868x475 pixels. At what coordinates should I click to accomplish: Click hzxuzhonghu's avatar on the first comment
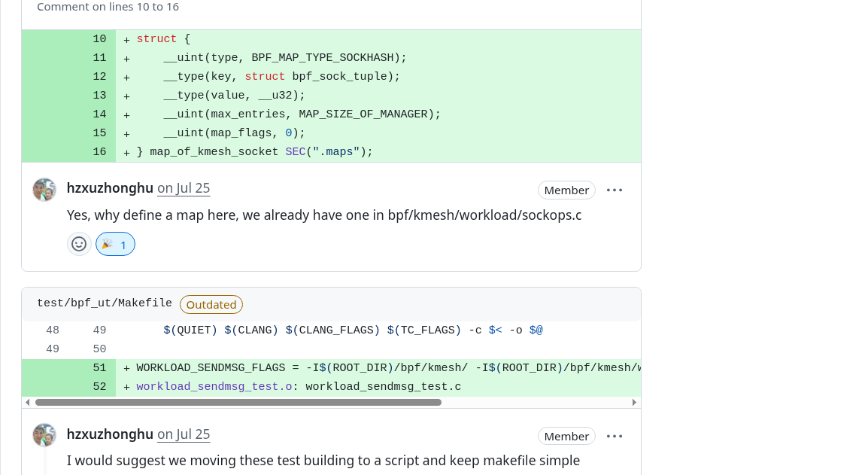pyautogui.click(x=44, y=189)
